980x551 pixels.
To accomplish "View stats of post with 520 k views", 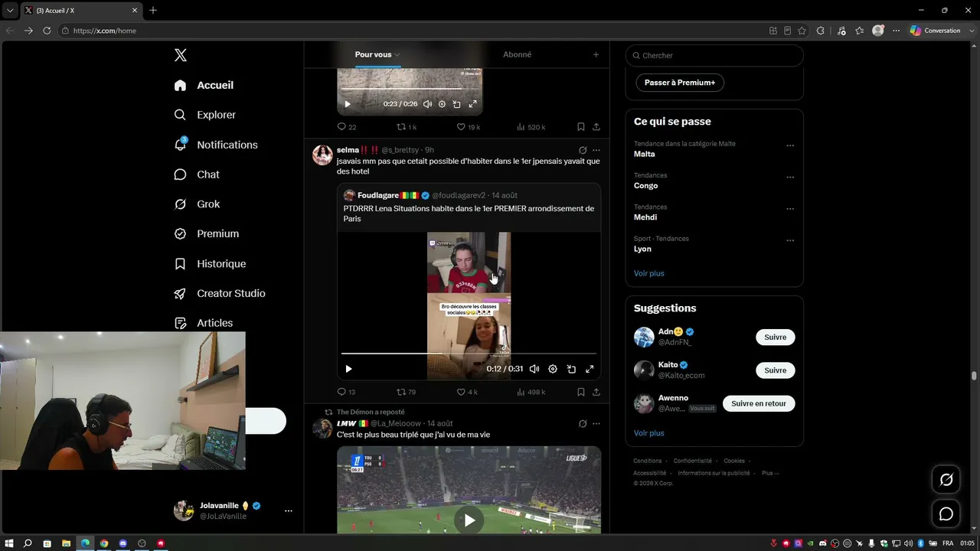I will click(x=531, y=127).
